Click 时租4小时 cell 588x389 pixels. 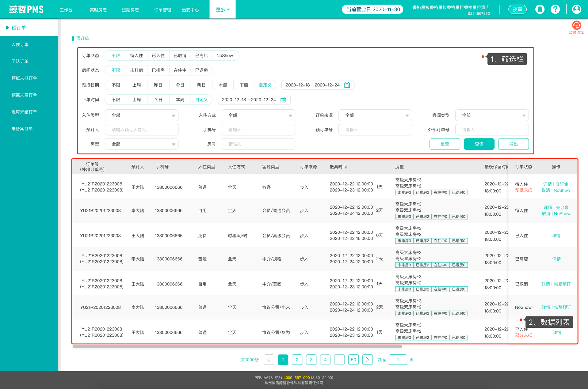(238, 236)
